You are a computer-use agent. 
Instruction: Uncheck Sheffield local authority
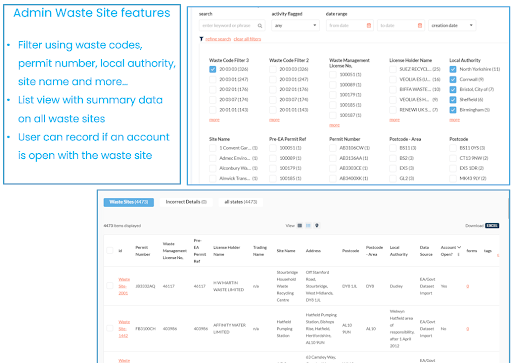click(x=453, y=99)
